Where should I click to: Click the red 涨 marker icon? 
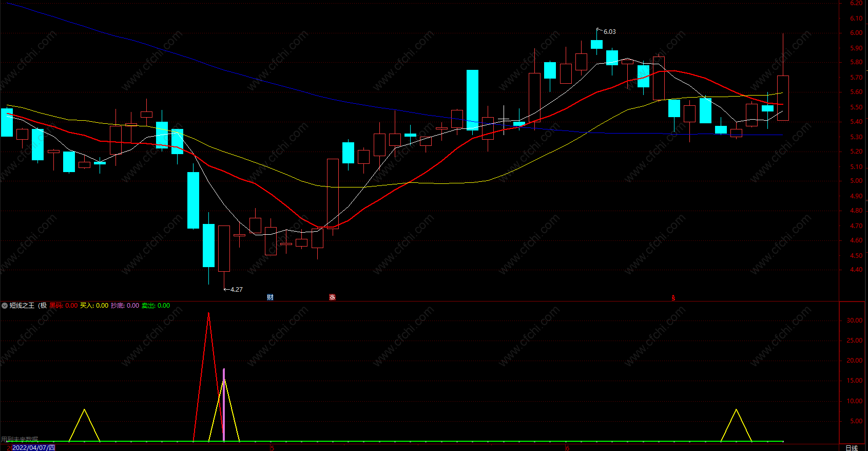[x=332, y=297]
